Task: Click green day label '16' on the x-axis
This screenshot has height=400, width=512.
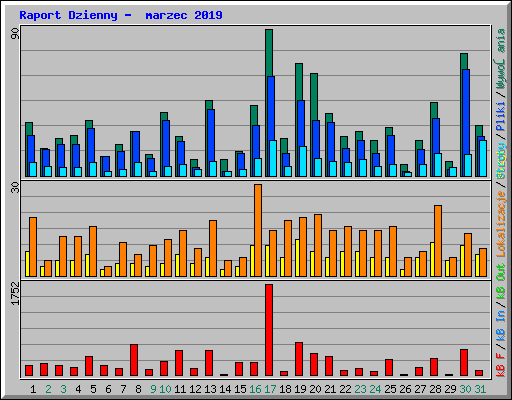Action: click(255, 389)
